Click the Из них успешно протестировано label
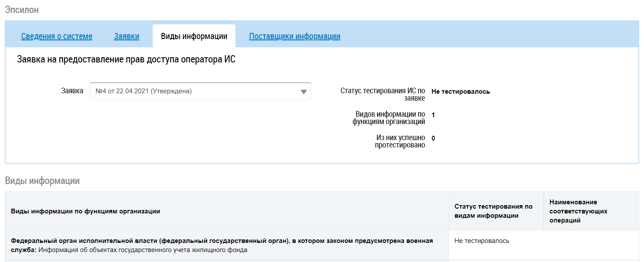The height and width of the screenshot is (262, 644). point(400,141)
